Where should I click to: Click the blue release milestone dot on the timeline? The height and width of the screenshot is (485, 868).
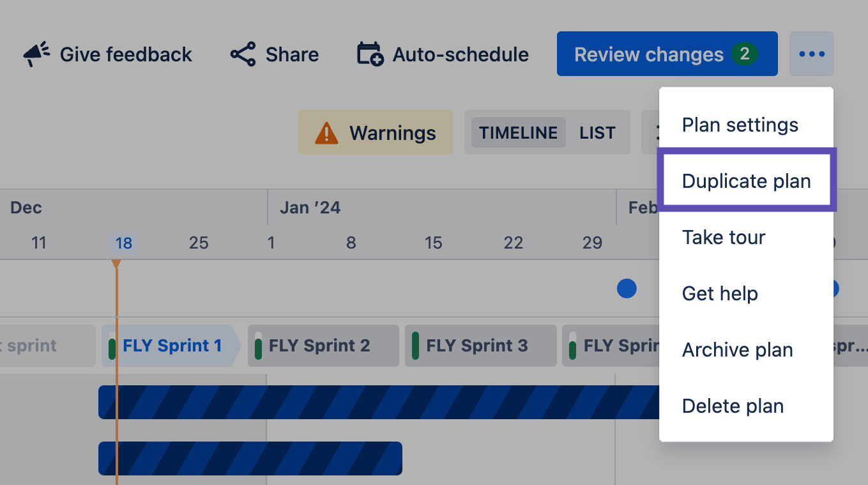click(627, 288)
